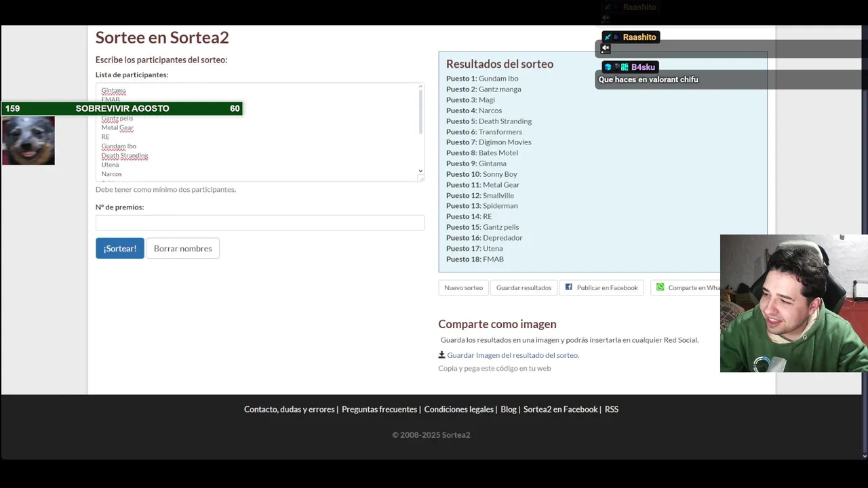This screenshot has width=868, height=488.
Task: Click the arrow icon under Raashito's name
Action: [606, 49]
